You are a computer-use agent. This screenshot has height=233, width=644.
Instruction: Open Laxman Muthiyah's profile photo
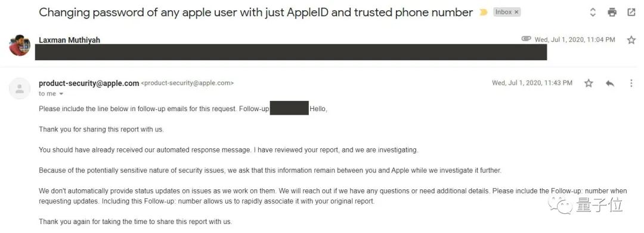pos(19,45)
